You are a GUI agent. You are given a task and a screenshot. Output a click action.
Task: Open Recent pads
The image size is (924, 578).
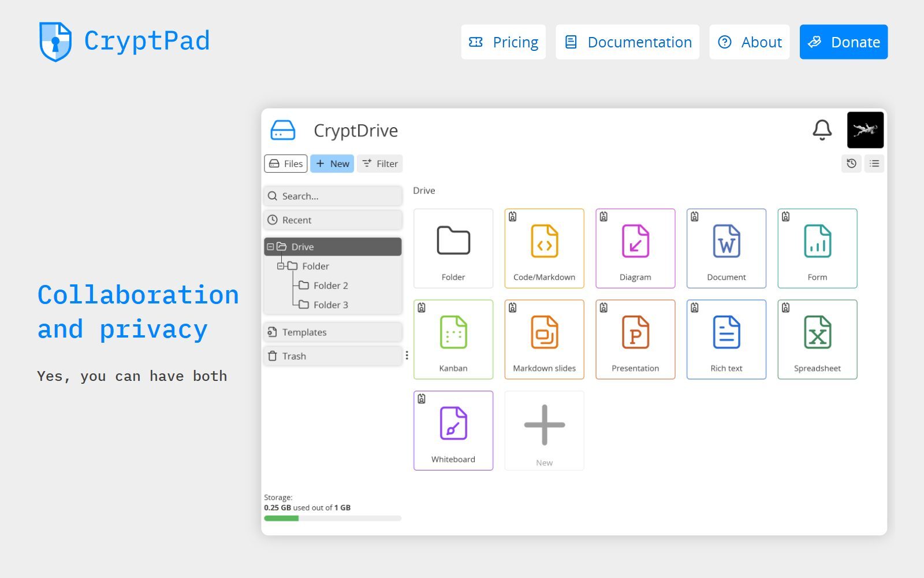333,220
